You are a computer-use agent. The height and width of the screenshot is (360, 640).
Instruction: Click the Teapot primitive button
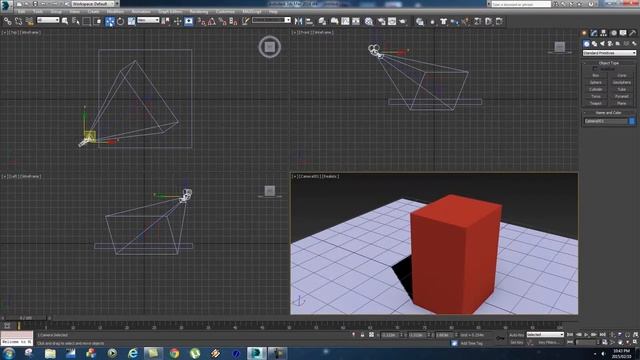click(596, 103)
